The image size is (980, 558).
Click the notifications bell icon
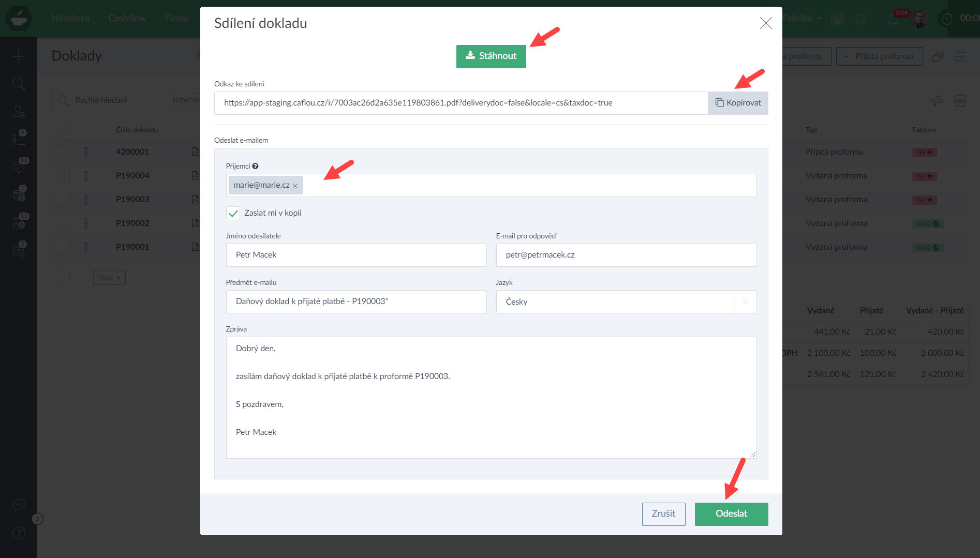[x=894, y=20]
